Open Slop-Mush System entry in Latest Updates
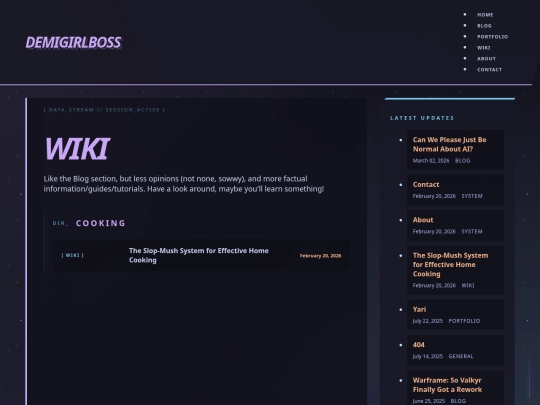The image size is (540, 405). click(x=450, y=264)
